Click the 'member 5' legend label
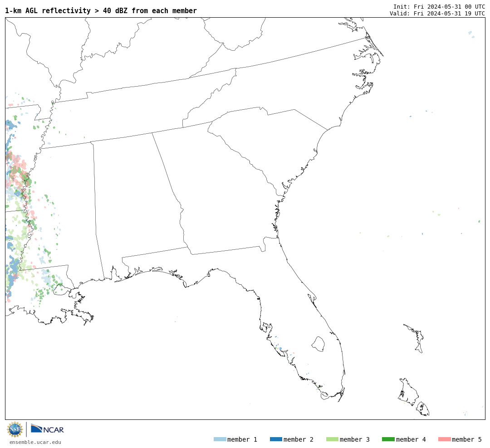The height and width of the screenshot is (448, 490). [467, 439]
